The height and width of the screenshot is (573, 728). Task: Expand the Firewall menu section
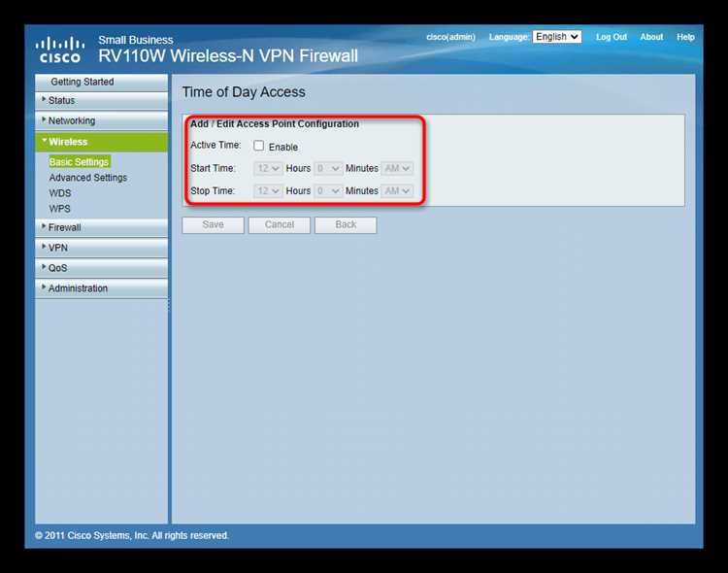pos(101,227)
